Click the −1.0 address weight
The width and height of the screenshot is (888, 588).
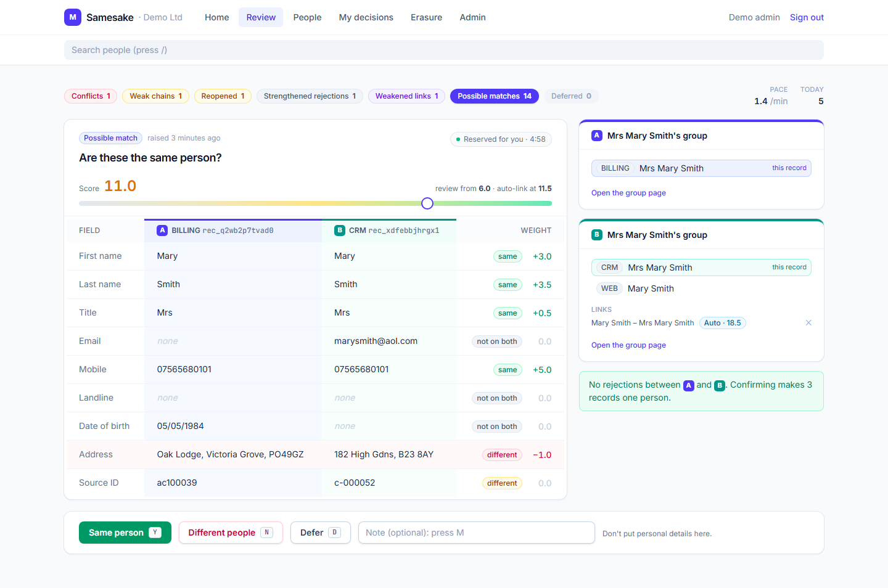coord(542,455)
